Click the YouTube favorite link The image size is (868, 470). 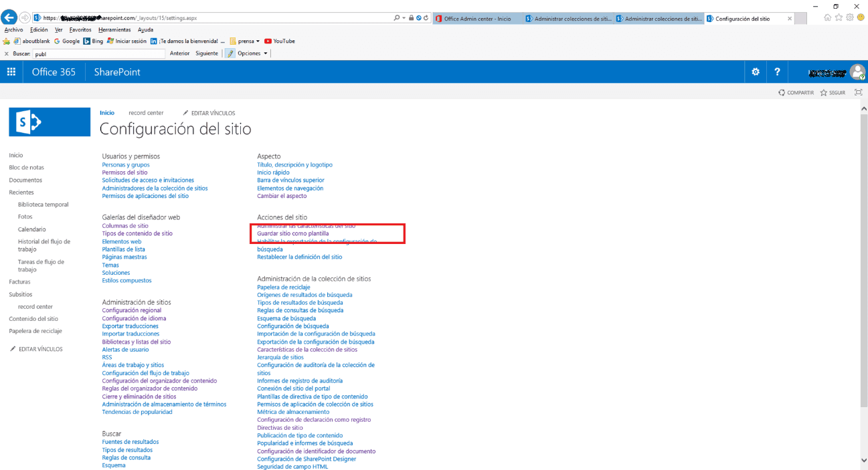pos(279,41)
